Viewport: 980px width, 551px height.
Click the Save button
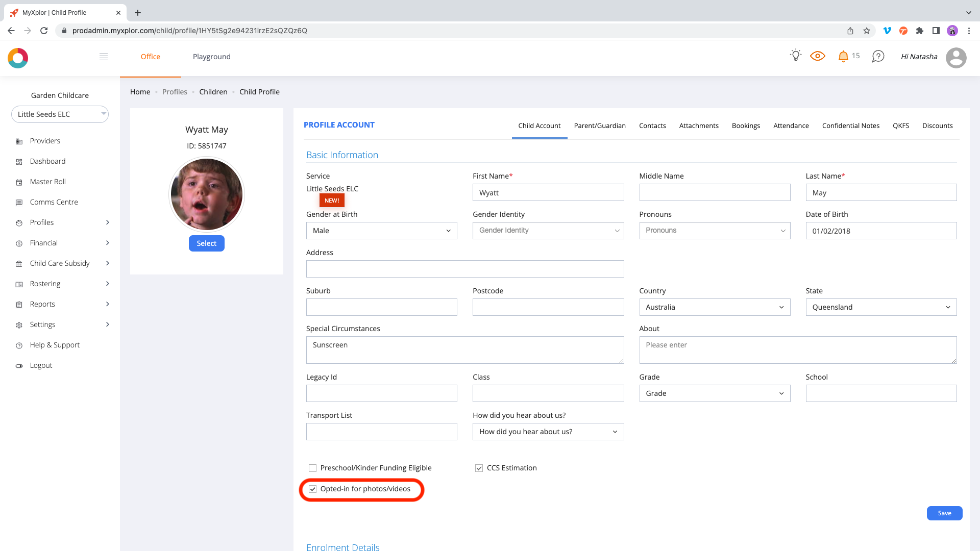(x=944, y=513)
